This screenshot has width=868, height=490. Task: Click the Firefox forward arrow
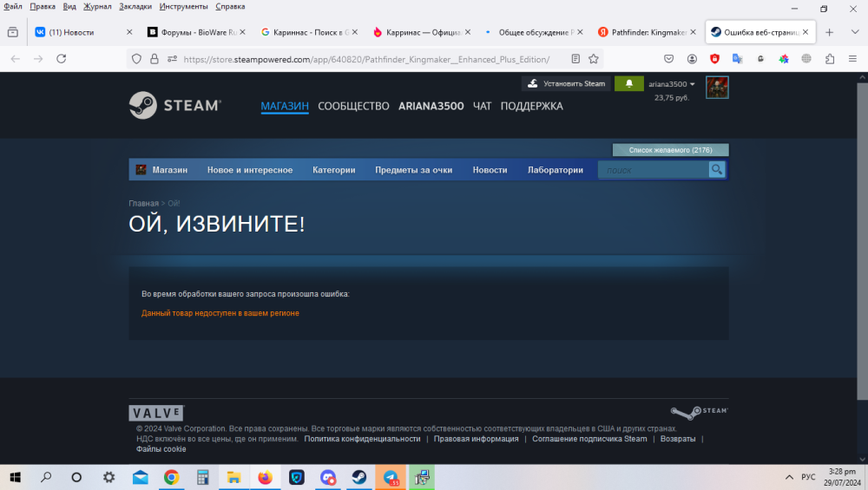[x=38, y=59]
